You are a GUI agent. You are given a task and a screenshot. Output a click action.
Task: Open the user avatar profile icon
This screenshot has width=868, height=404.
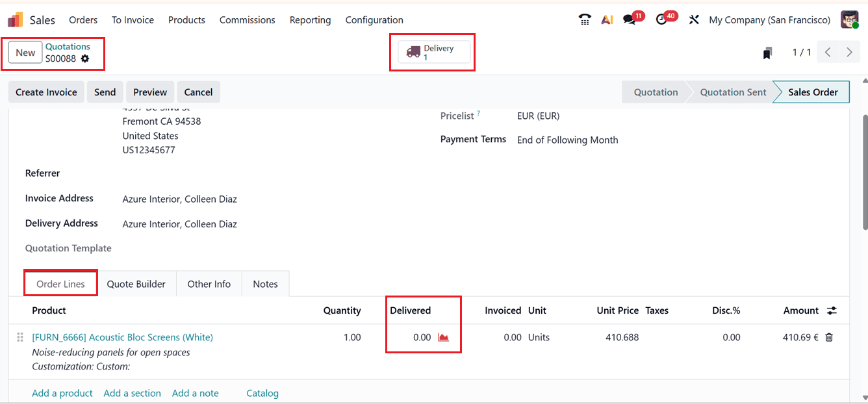tap(849, 19)
